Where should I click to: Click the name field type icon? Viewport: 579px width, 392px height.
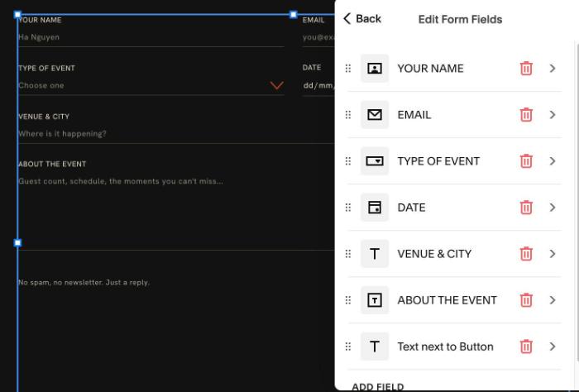coord(375,69)
